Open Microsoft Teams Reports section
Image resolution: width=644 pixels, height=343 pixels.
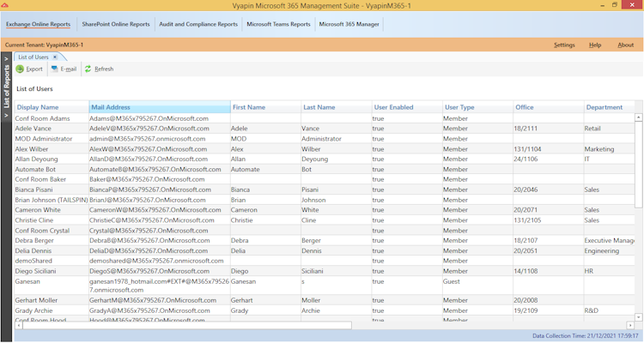point(278,24)
